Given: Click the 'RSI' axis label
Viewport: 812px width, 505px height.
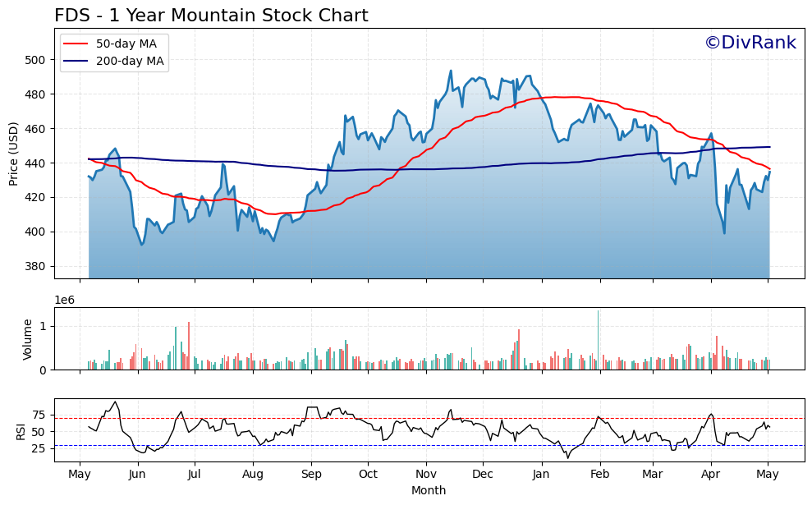Looking at the screenshot, I should pos(21,431).
